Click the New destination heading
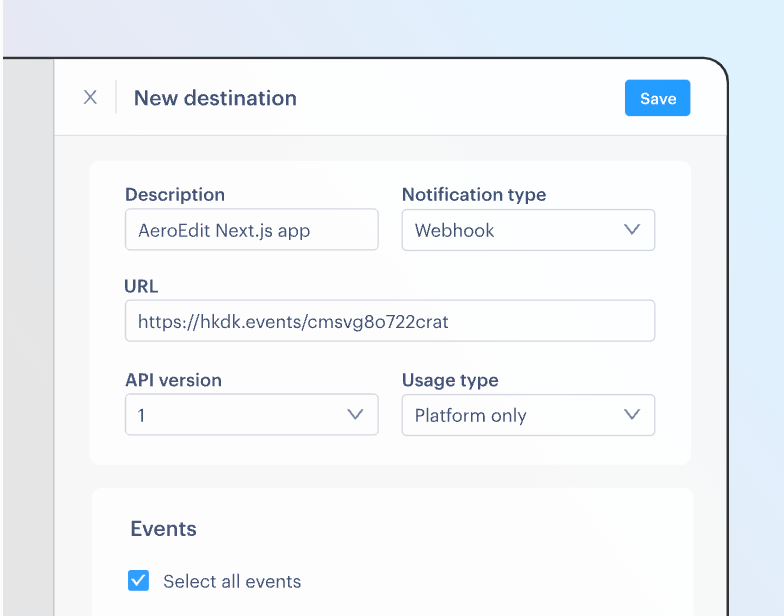Image resolution: width=784 pixels, height=616 pixels. pyautogui.click(x=215, y=98)
